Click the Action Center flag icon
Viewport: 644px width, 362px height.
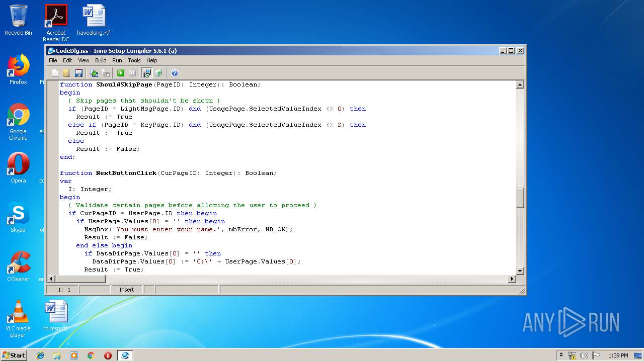596,355
